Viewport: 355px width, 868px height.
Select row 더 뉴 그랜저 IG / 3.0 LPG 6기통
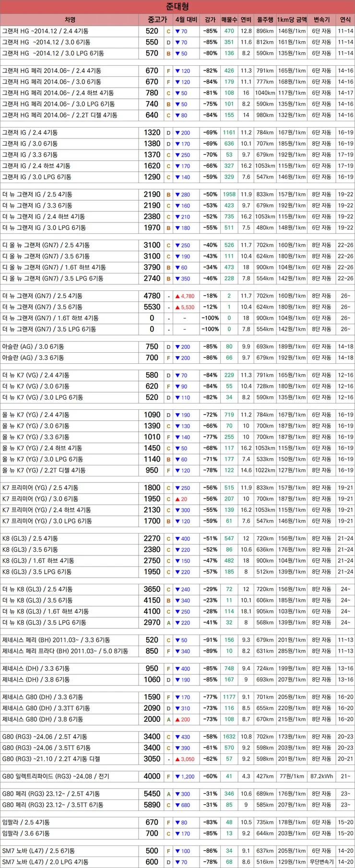tap(177, 228)
